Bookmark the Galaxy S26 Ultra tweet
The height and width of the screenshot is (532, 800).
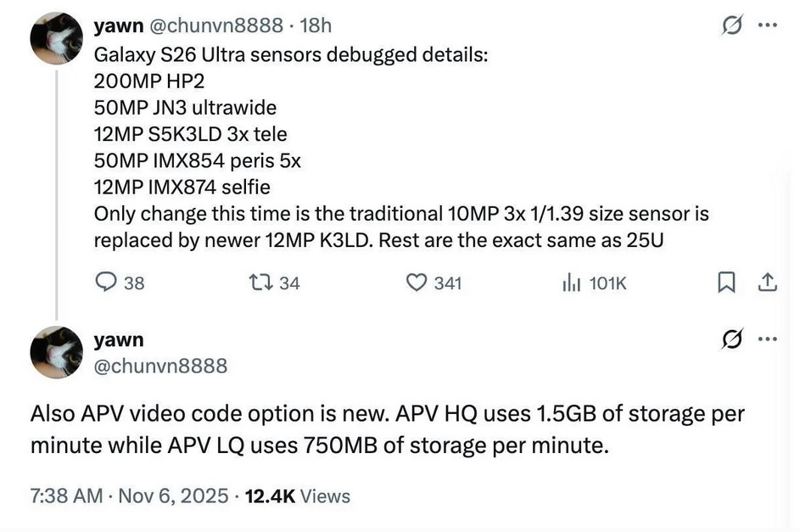726,283
